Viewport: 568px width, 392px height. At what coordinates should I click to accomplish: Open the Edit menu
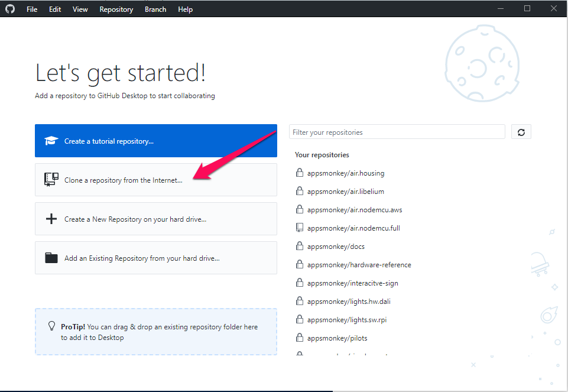pos(55,9)
